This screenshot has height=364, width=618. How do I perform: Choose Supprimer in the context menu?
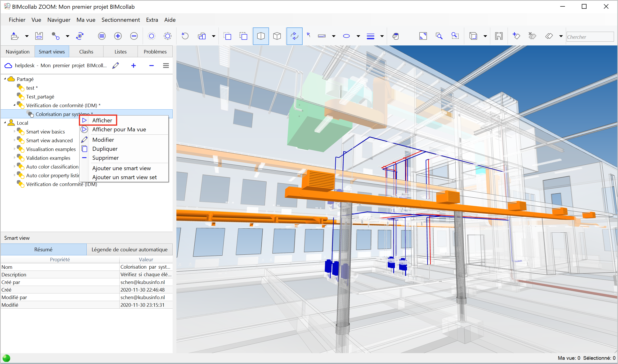point(106,158)
